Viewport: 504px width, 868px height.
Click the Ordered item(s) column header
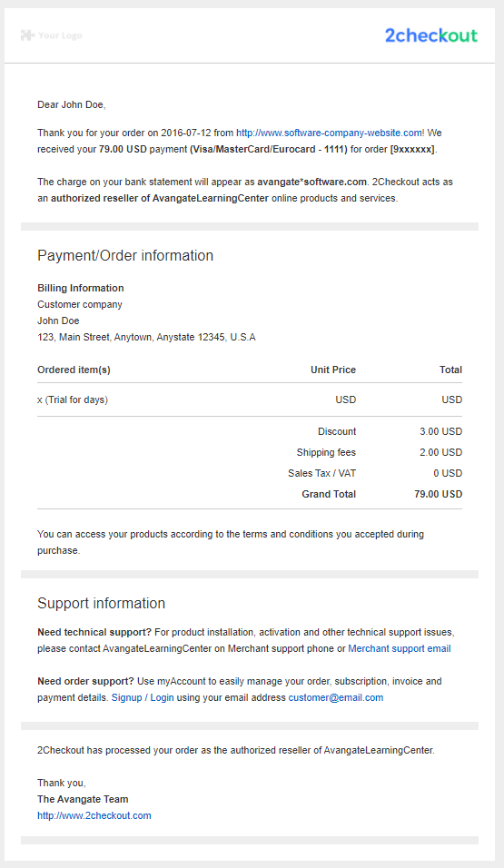(x=74, y=370)
